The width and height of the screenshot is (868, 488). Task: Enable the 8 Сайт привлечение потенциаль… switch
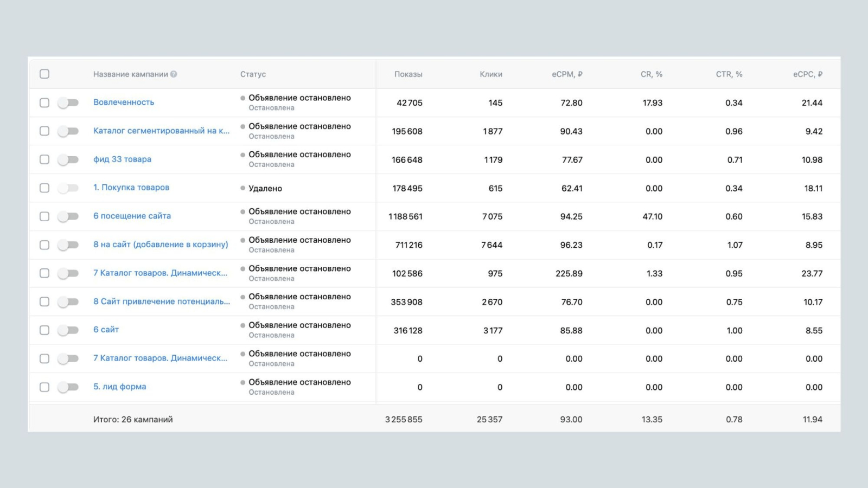tap(68, 301)
